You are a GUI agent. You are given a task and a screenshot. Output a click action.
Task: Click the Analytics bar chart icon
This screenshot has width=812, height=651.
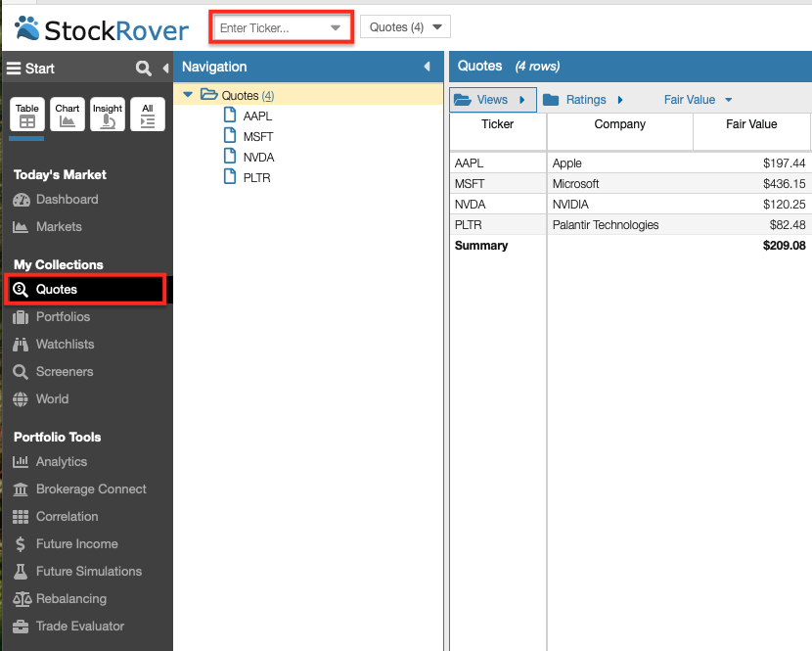tap(21, 461)
